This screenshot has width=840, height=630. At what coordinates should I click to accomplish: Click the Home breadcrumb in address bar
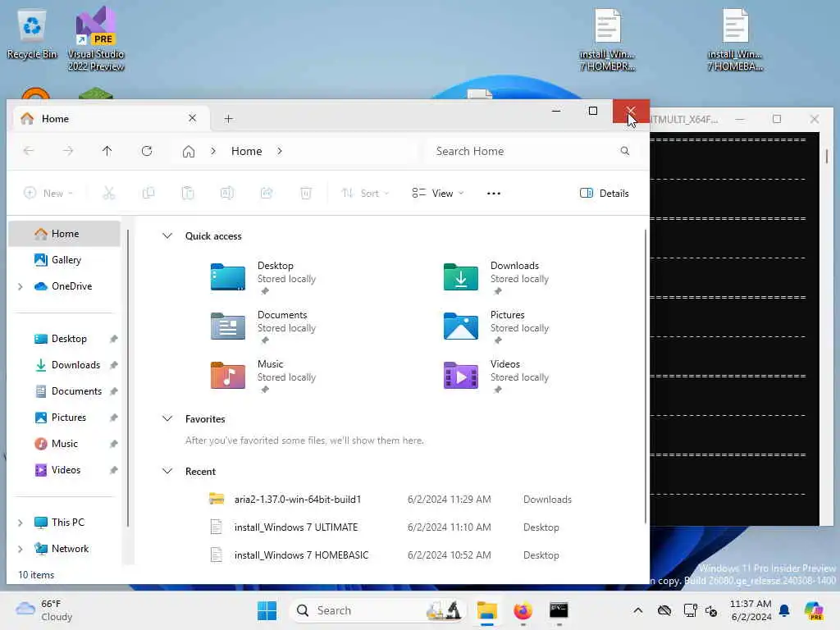[x=246, y=151]
